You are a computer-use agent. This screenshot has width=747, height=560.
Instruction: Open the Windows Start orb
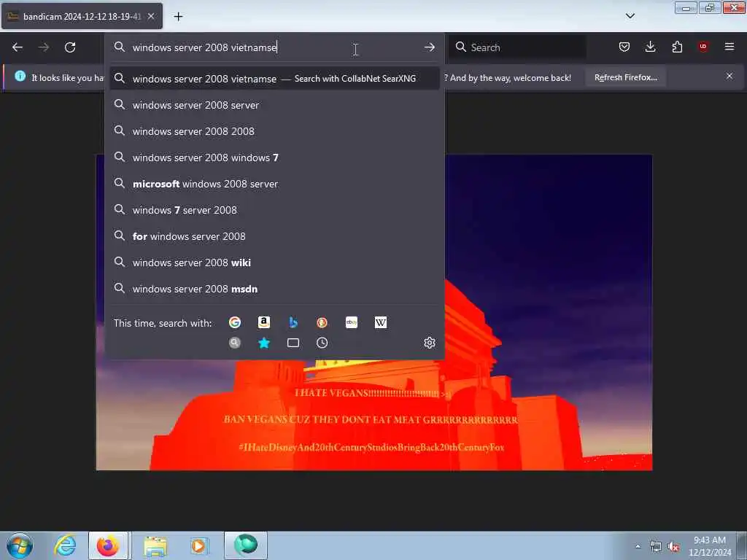(x=20, y=545)
